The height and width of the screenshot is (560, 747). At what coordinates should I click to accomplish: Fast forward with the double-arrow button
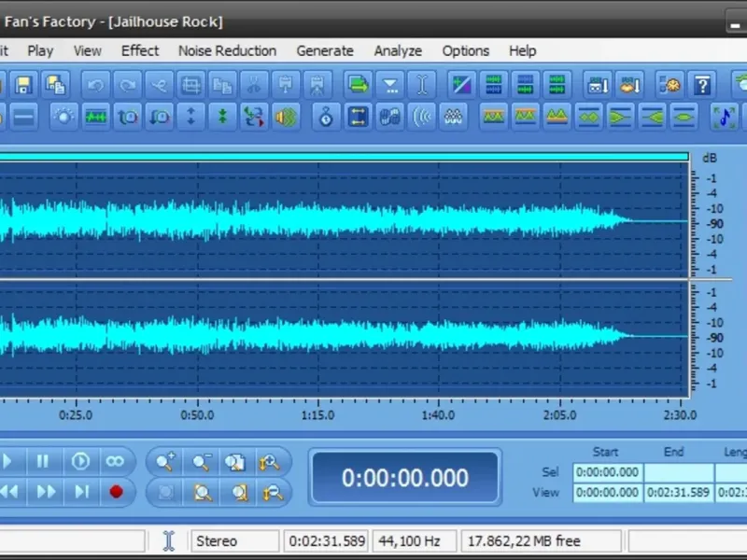coord(46,492)
